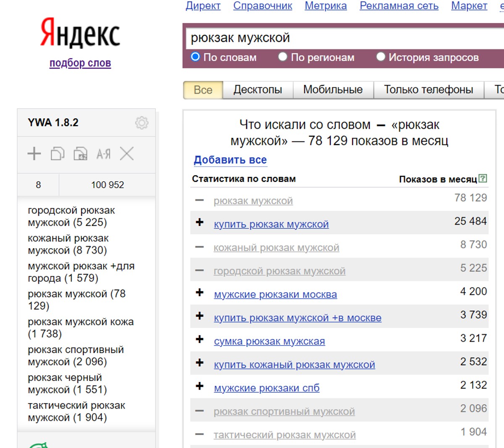Click the 'подбор слов' link
This screenshot has width=504, height=448.
click(80, 63)
